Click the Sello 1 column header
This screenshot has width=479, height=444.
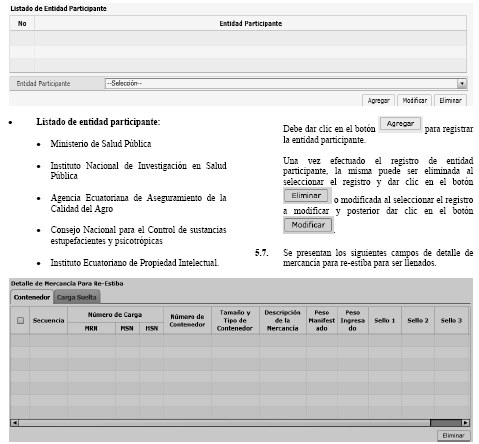point(385,321)
